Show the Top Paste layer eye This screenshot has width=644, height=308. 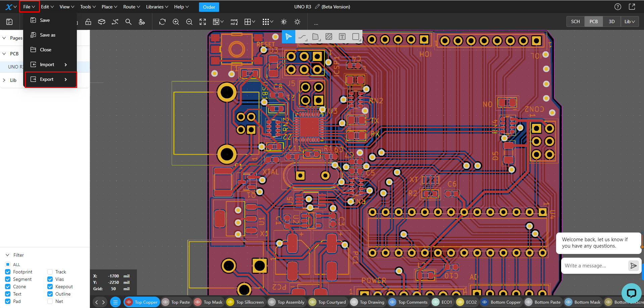165,302
